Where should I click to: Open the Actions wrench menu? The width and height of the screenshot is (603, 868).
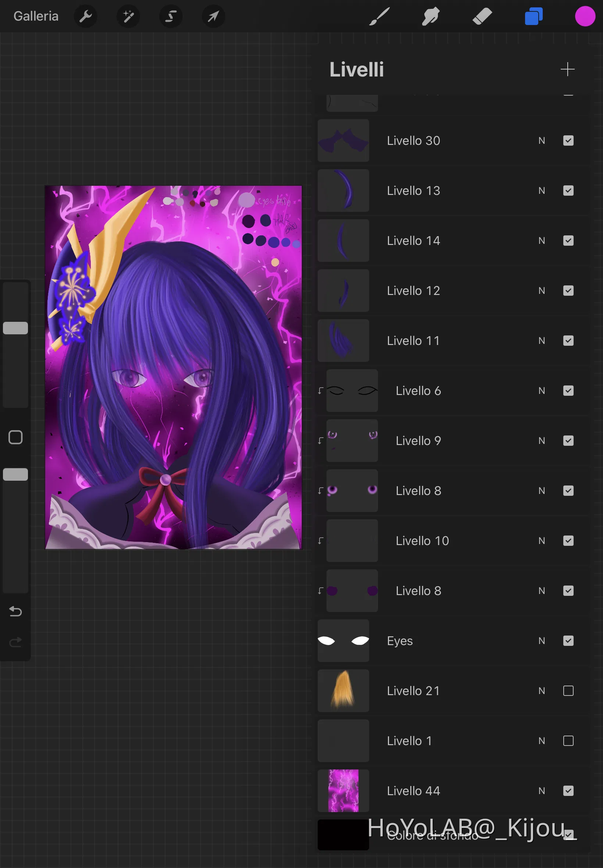pos(85,16)
